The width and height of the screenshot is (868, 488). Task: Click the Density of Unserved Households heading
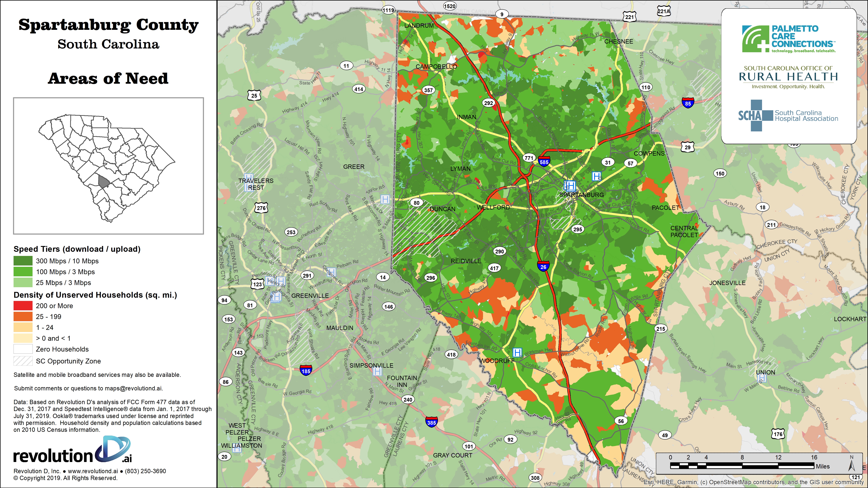[x=95, y=295]
